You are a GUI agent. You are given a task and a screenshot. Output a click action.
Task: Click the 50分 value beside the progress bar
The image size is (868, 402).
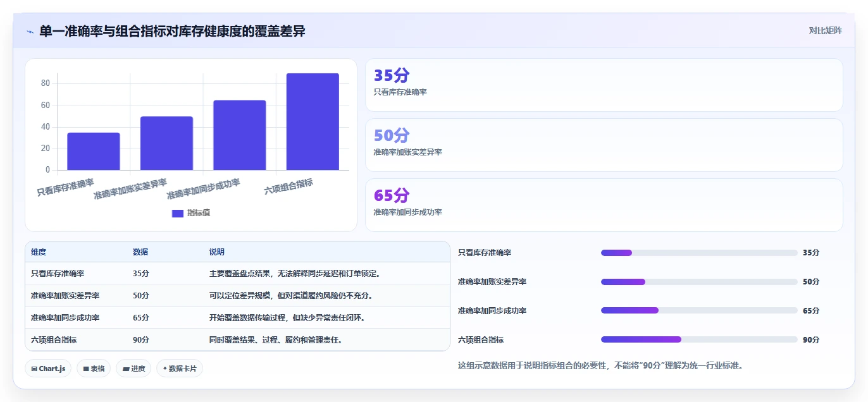pyautogui.click(x=811, y=282)
